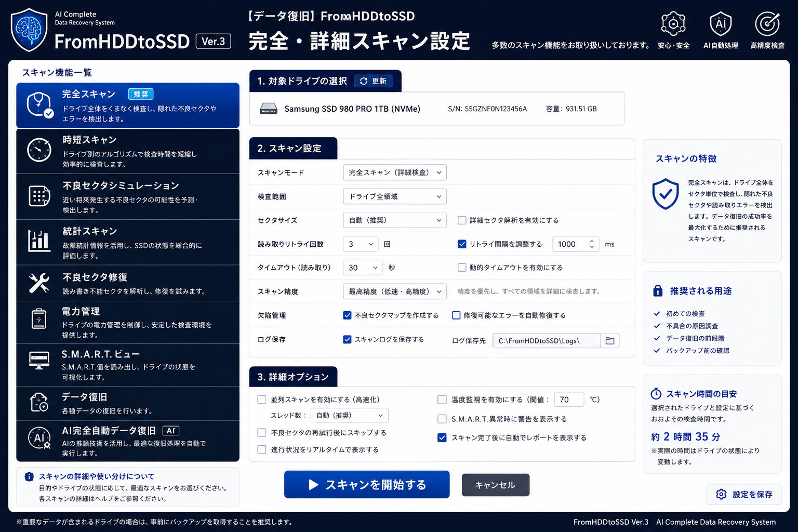The width and height of the screenshot is (798, 532).
Task: Click the shield checkmark icon in スキャンの特徴
Action: click(666, 194)
